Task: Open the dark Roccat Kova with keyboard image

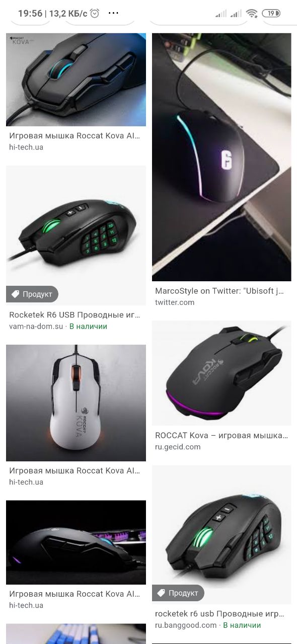Action: [76, 542]
